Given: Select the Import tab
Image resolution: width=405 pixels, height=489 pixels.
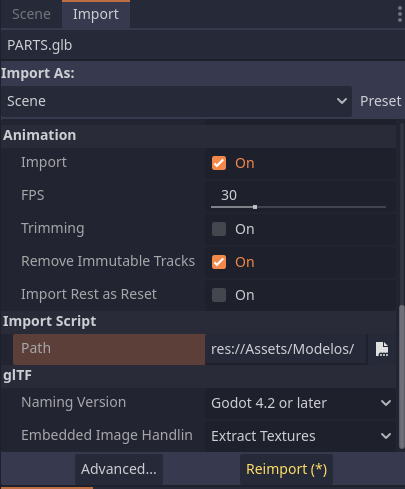Looking at the screenshot, I should tap(96, 14).
